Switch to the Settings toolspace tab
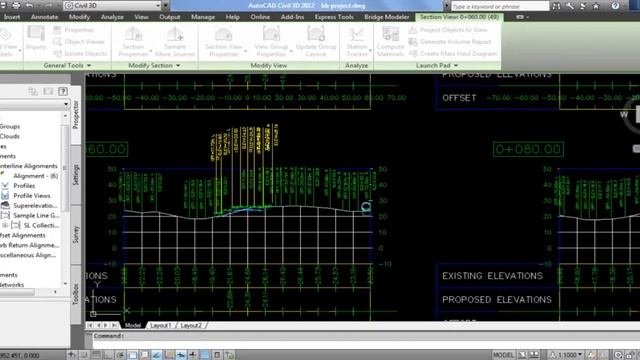This screenshot has width=640, height=360. 76,175
